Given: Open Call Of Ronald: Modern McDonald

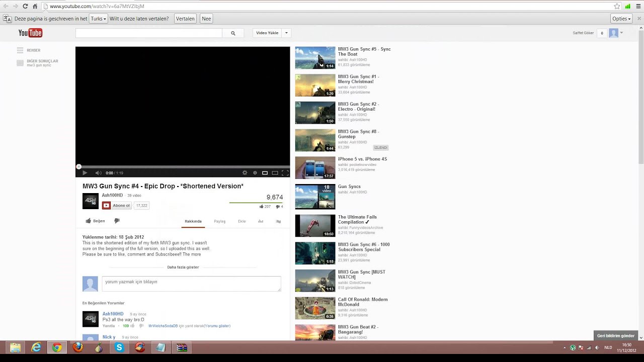Looking at the screenshot, I should 363,302.
